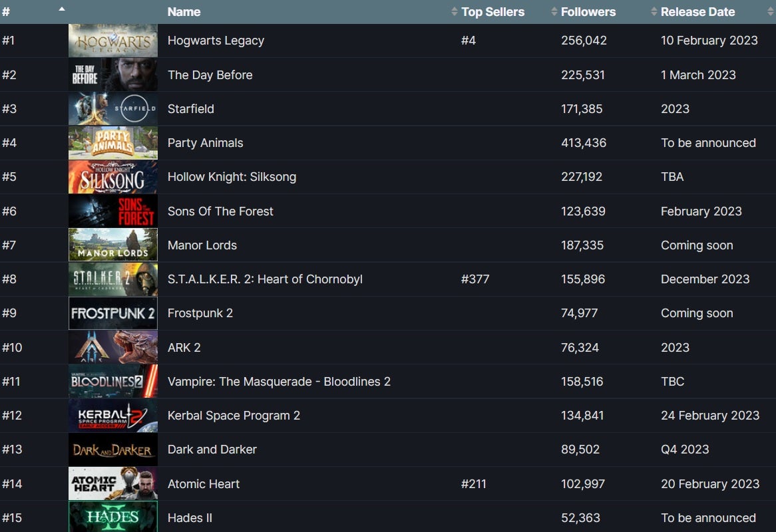Select rank cell #12
The width and height of the screenshot is (776, 532).
click(x=12, y=416)
